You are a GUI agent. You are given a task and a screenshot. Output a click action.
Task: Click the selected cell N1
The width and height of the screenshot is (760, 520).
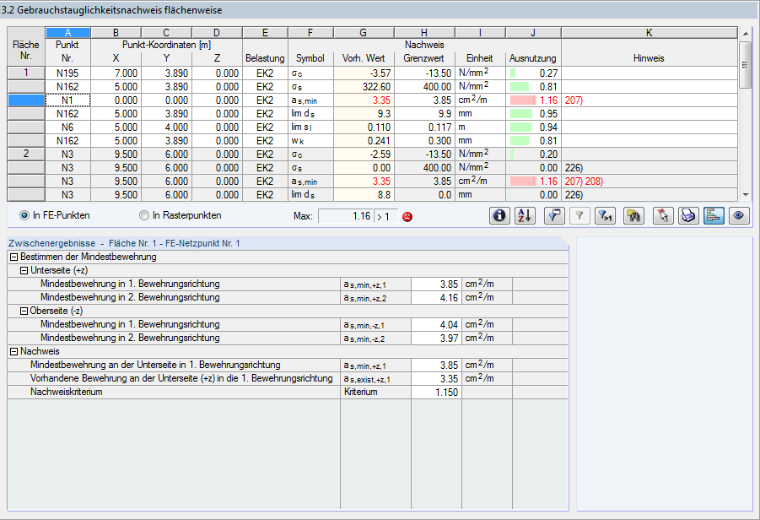68,100
